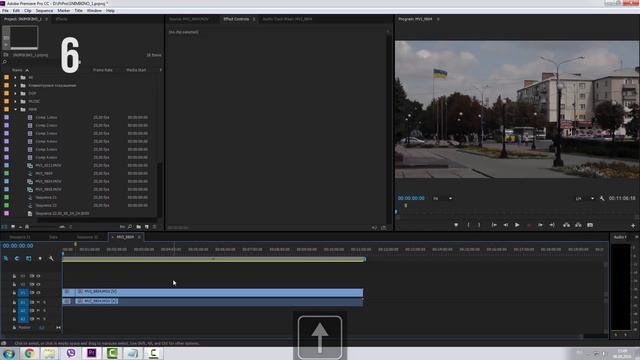Click the Mark In button
The width and height of the screenshot is (640, 360).
tap(468, 225)
